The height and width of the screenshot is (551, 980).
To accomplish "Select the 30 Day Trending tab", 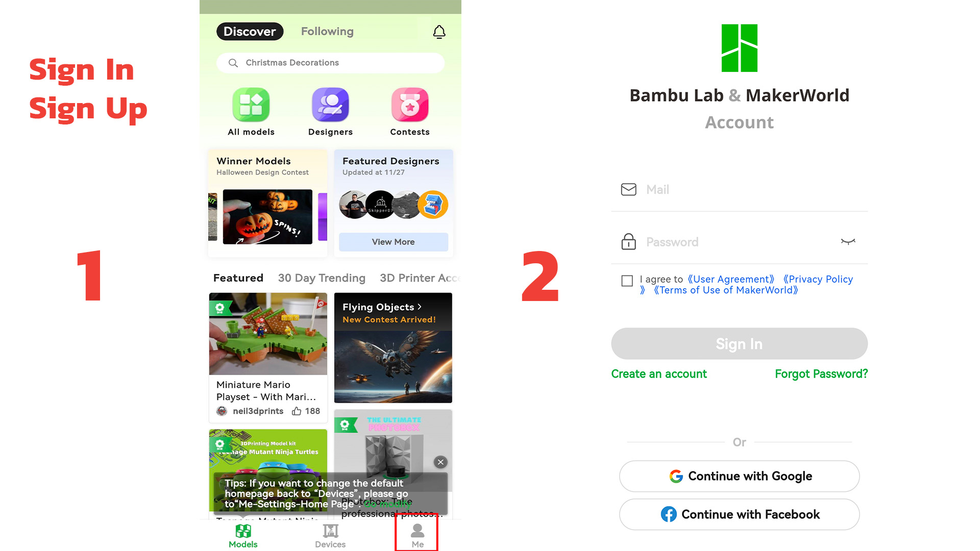I will [322, 278].
